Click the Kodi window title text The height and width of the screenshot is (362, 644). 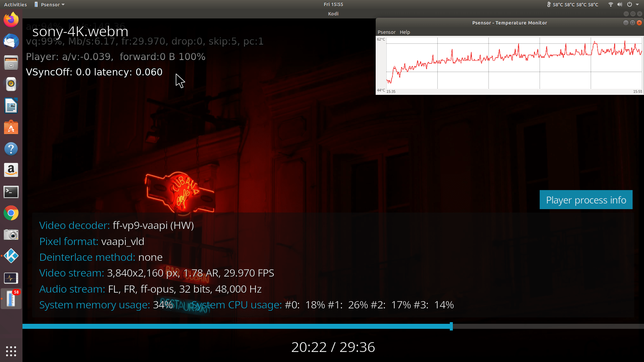coord(333,14)
